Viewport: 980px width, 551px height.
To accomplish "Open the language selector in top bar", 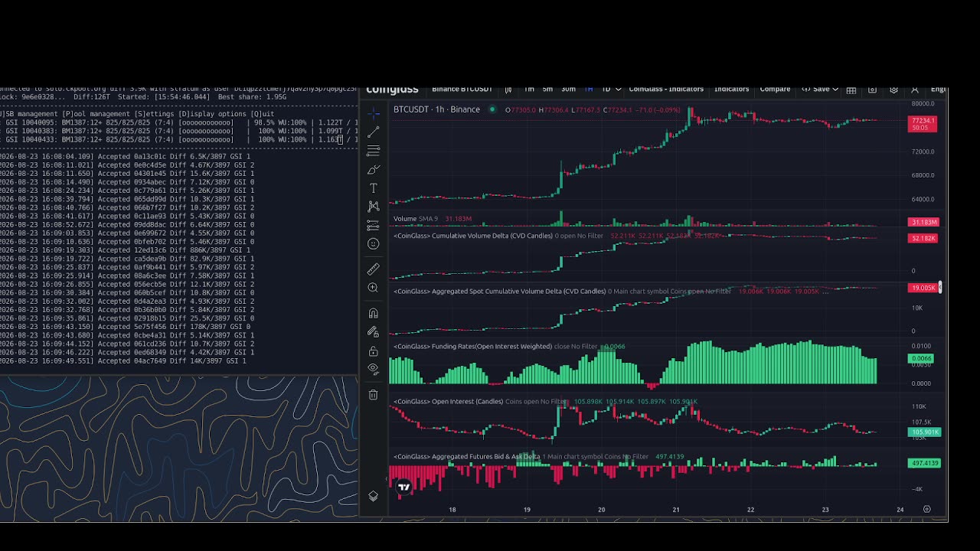I will click(938, 90).
